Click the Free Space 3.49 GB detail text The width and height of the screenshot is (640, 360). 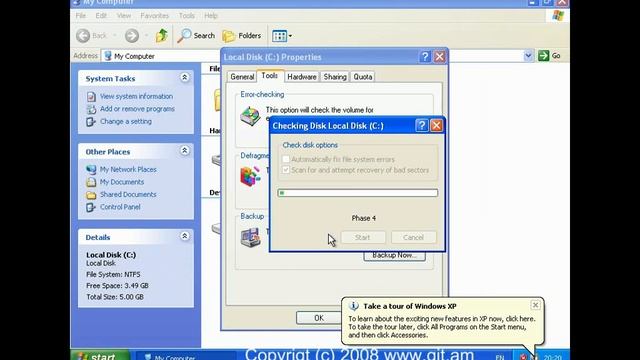point(117,286)
